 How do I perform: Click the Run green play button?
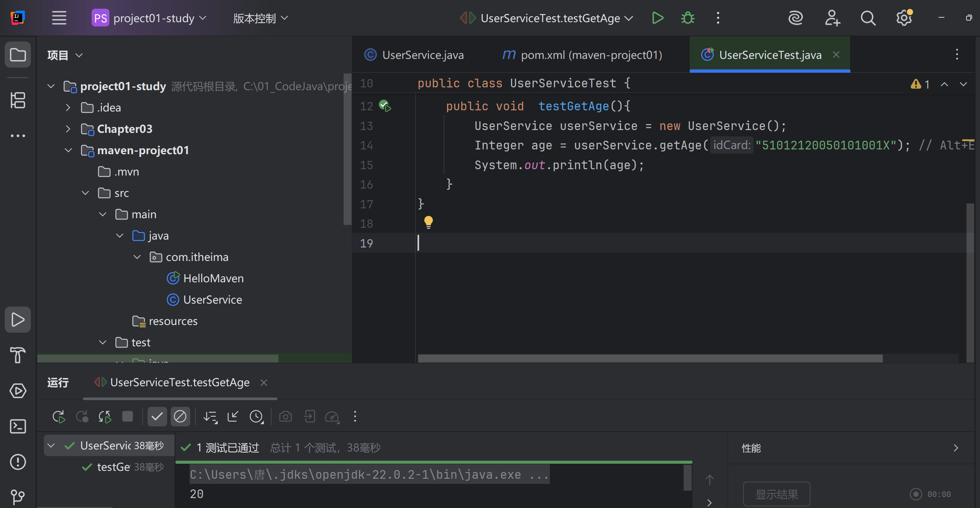click(657, 18)
